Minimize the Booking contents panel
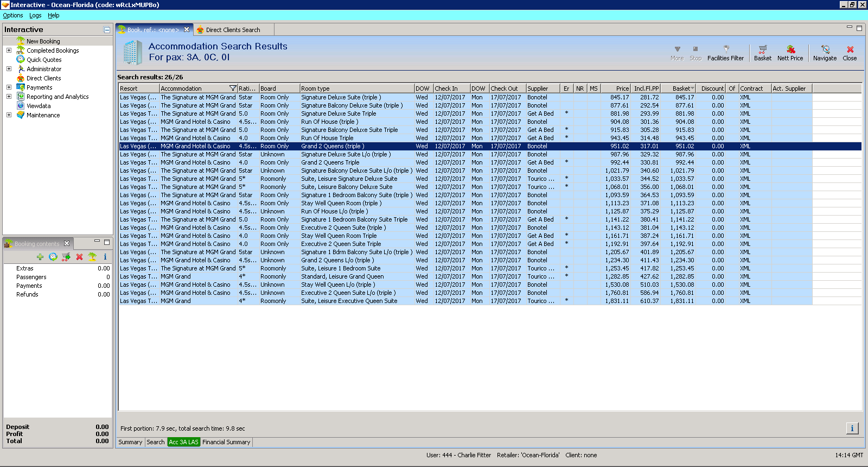The width and height of the screenshot is (868, 467). click(x=97, y=241)
